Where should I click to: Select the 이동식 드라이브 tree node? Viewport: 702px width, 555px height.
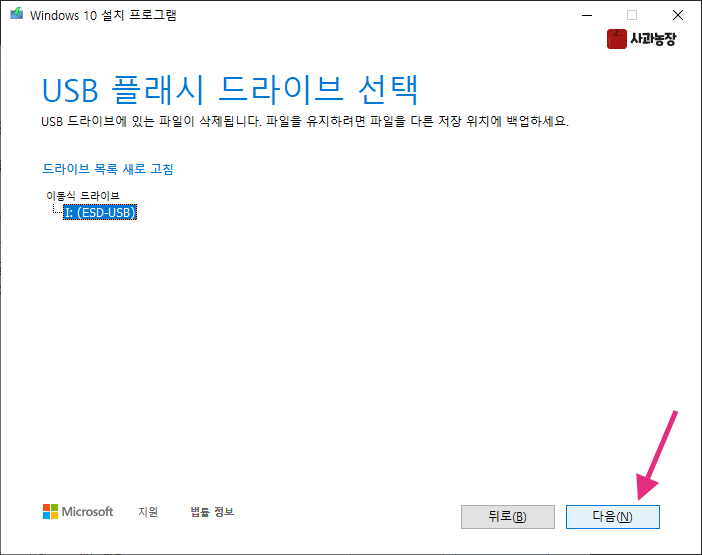[x=83, y=196]
